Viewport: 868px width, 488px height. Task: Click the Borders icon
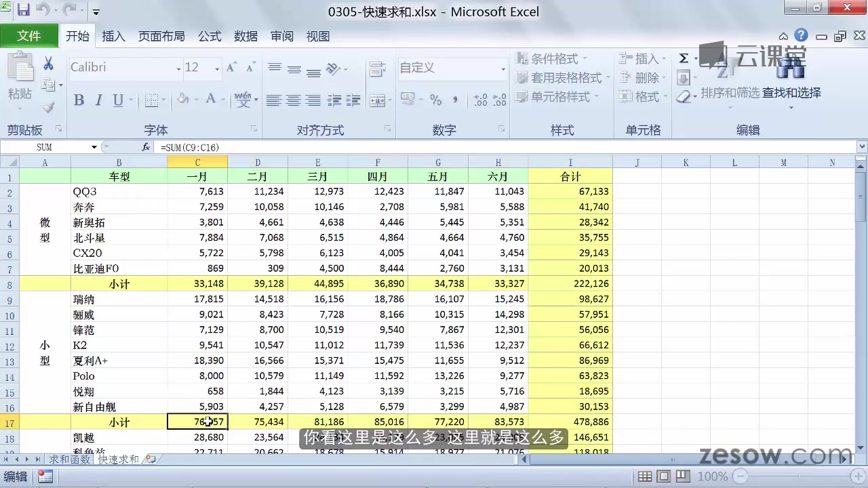(151, 100)
